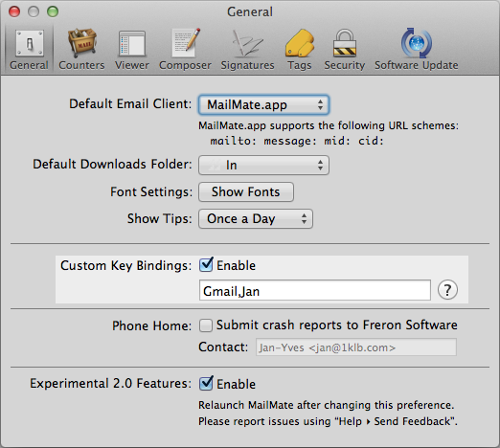Click the 'Experimental 2.0 Features:' label
Image resolution: width=500 pixels, height=448 pixels.
coord(110,383)
